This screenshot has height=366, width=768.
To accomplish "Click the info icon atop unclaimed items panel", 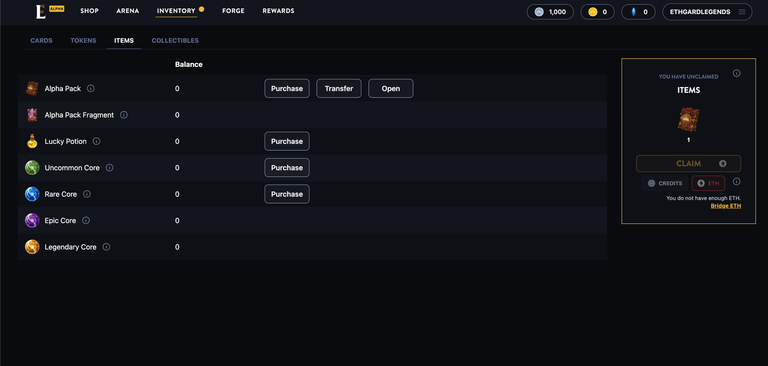I will pyautogui.click(x=736, y=73).
